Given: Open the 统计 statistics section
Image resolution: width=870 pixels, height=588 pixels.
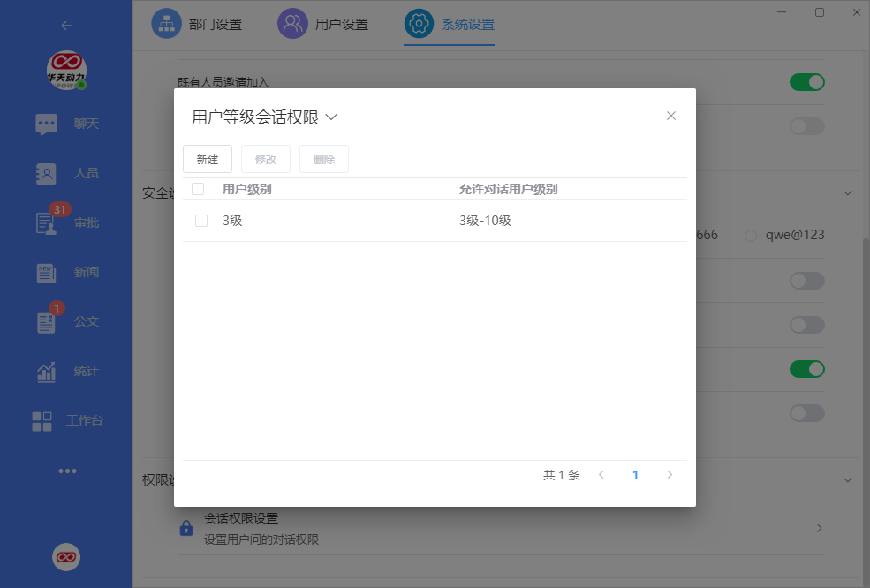Looking at the screenshot, I should [x=66, y=371].
